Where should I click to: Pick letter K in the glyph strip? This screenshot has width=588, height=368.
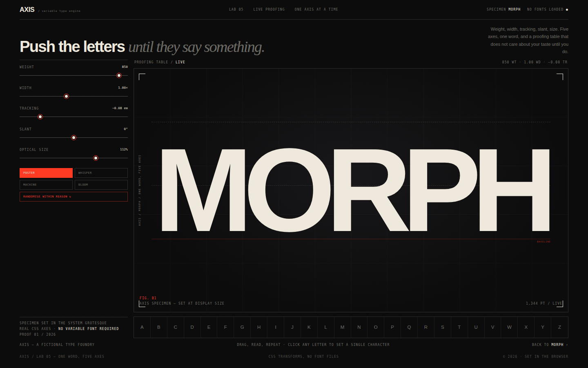coord(309,327)
